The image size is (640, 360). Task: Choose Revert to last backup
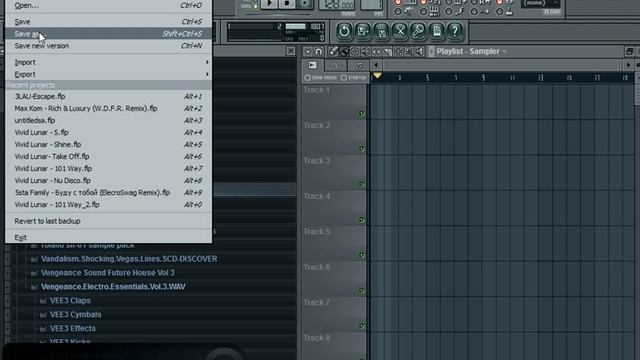click(x=109, y=221)
